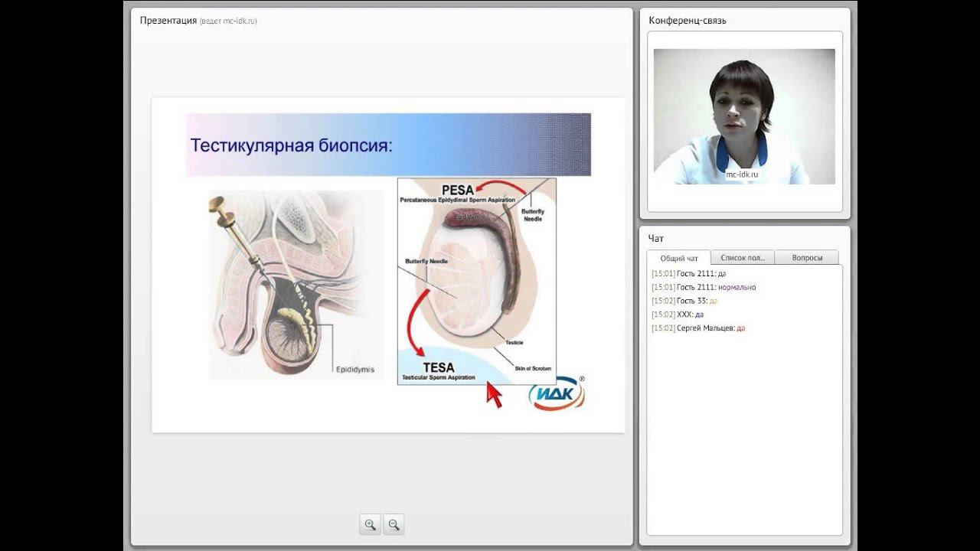Select the chat message from Сергей Мальцев

point(698,328)
